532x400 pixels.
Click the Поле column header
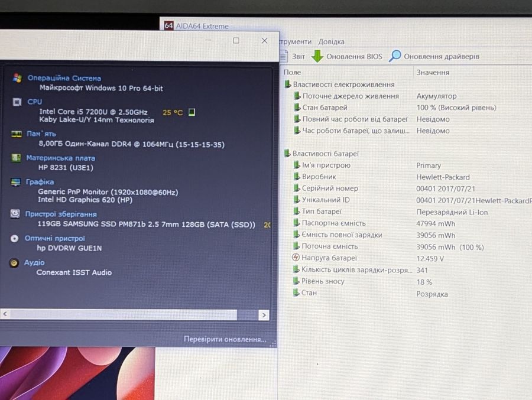click(x=292, y=72)
